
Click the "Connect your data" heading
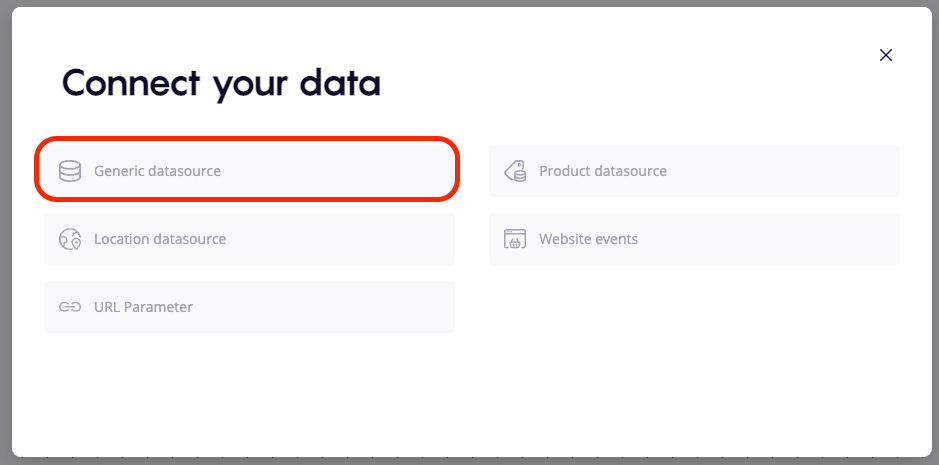[221, 83]
